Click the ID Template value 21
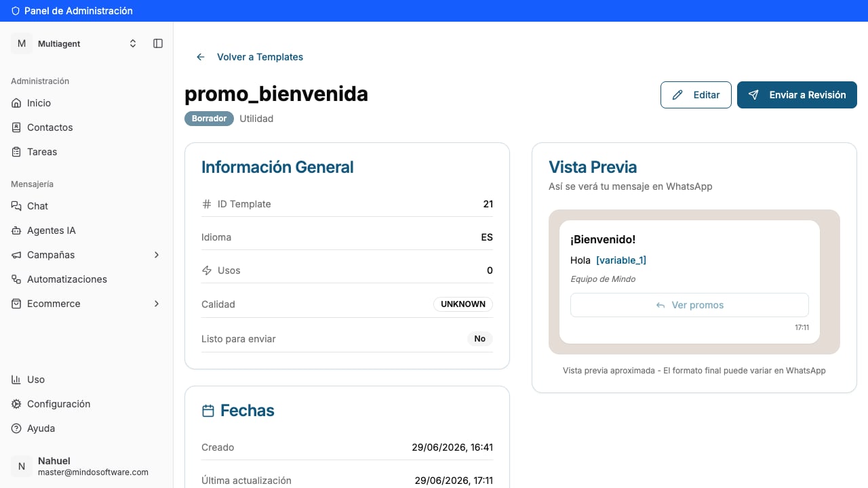The height and width of the screenshot is (488, 868). [x=488, y=204]
